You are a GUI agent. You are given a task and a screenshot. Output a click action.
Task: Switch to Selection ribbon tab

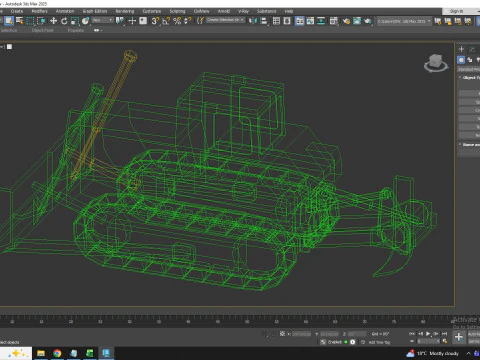(x=9, y=30)
